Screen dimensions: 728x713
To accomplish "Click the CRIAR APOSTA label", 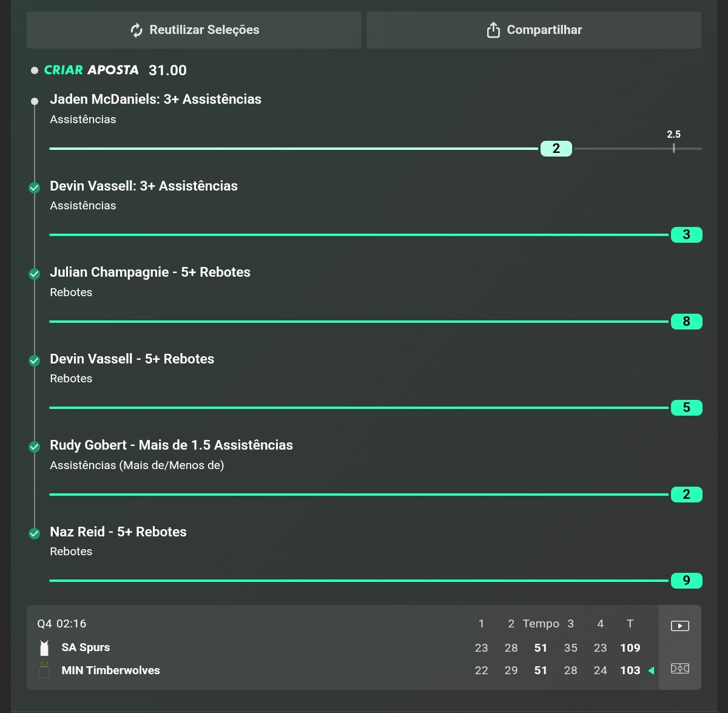I will (91, 70).
